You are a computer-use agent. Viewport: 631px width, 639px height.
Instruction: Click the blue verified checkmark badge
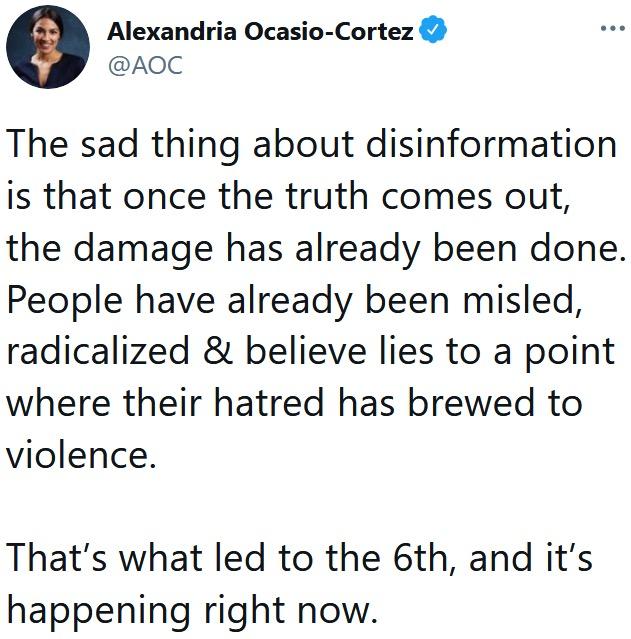click(432, 31)
